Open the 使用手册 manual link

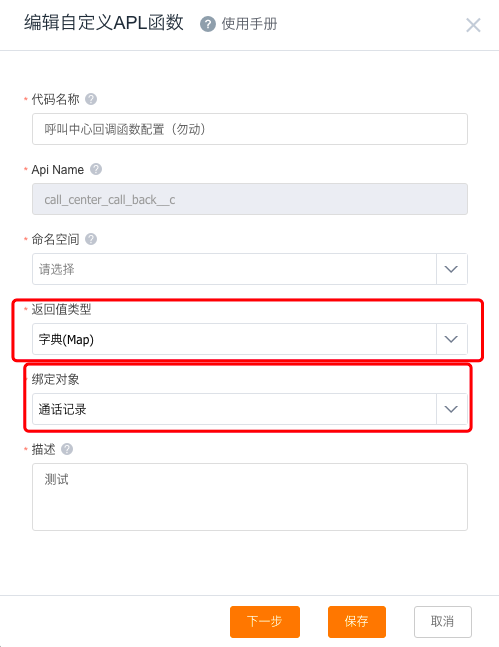[249, 24]
